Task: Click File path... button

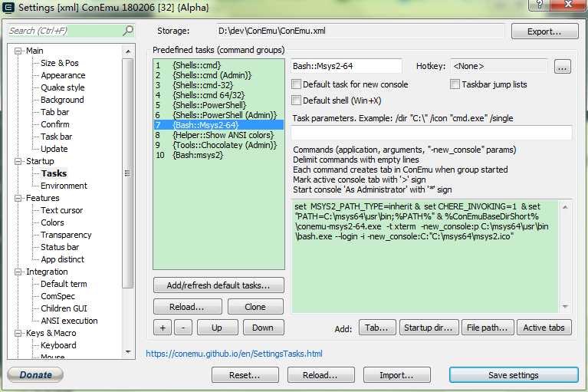Action: [487, 328]
